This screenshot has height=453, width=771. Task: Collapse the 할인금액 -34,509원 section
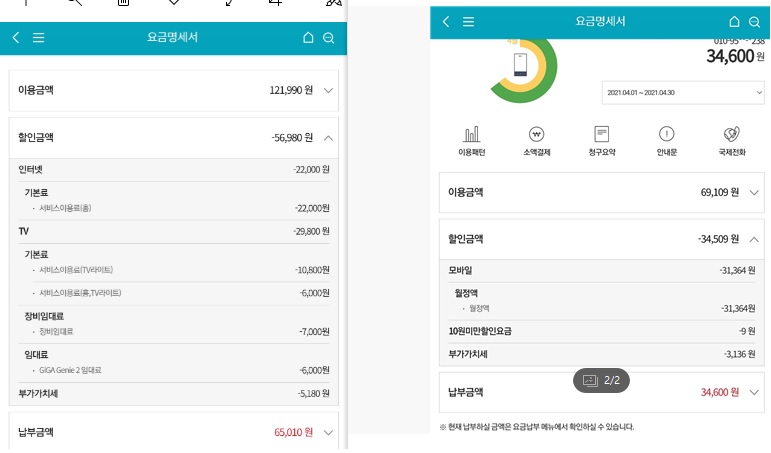pos(753,240)
